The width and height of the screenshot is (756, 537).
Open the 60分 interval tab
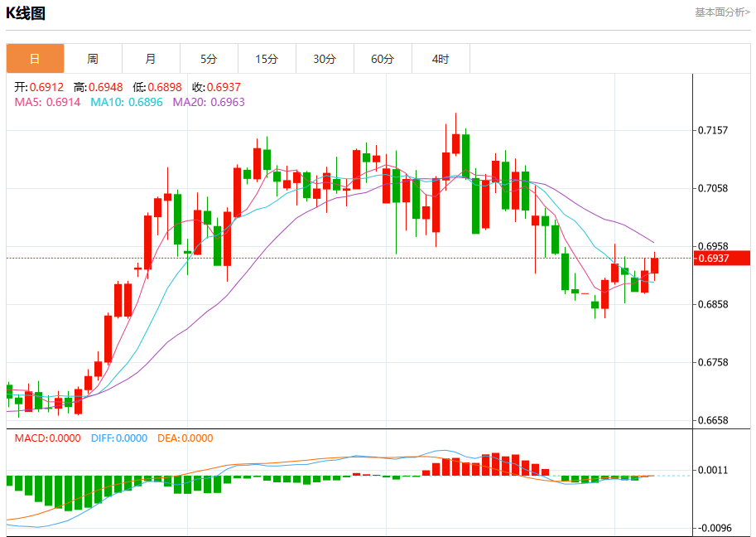[x=383, y=59]
